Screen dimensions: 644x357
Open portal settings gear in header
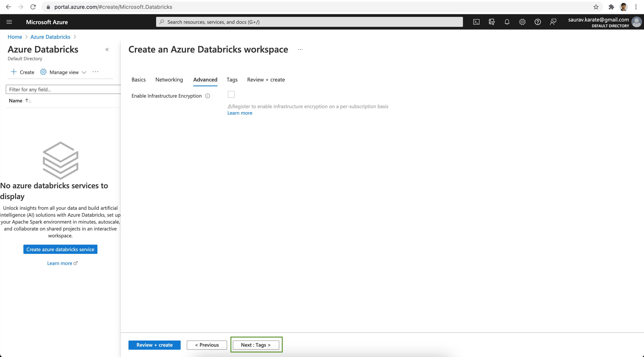pyautogui.click(x=522, y=22)
